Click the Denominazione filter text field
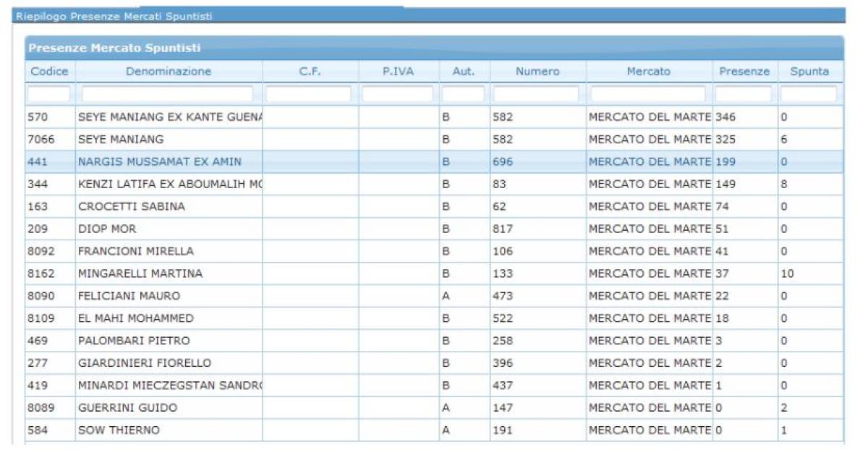The height and width of the screenshot is (450, 868). (168, 94)
